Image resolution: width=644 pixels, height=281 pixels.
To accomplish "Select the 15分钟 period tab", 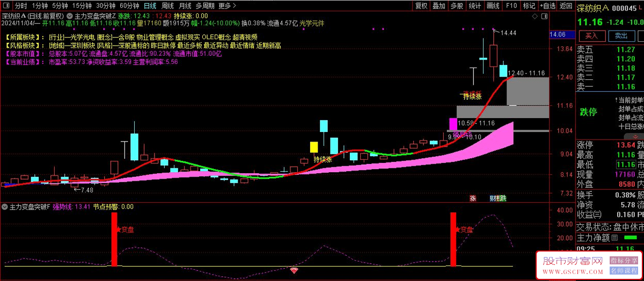I will click(x=82, y=6).
